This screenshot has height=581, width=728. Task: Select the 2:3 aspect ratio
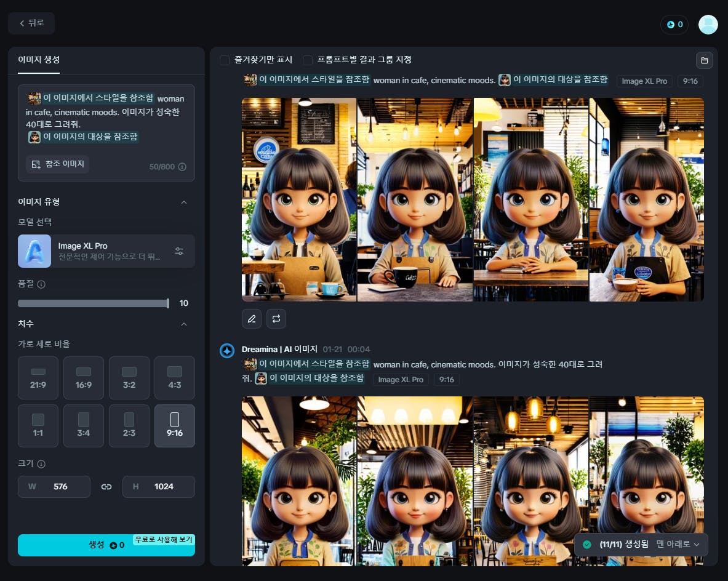[129, 426]
